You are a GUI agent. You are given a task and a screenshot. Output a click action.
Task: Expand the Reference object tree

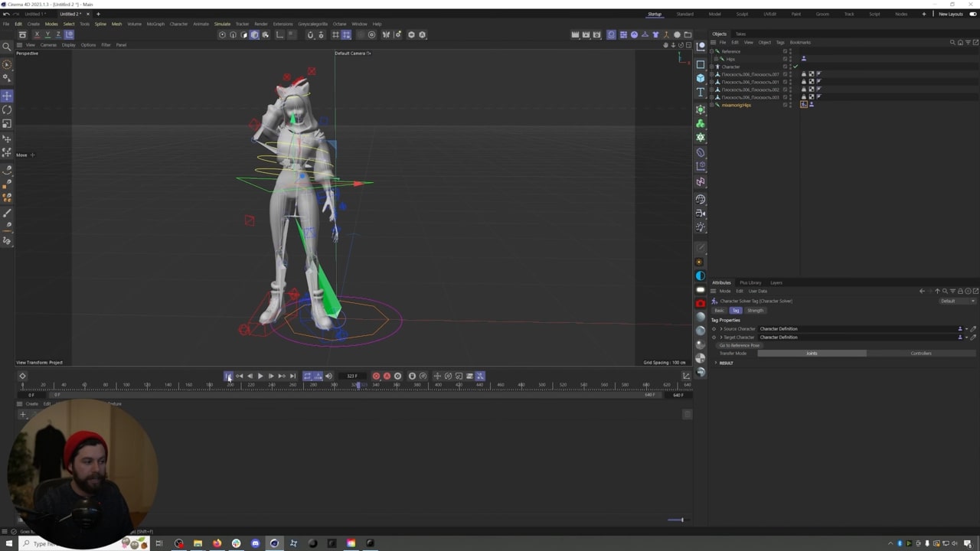pyautogui.click(x=712, y=51)
